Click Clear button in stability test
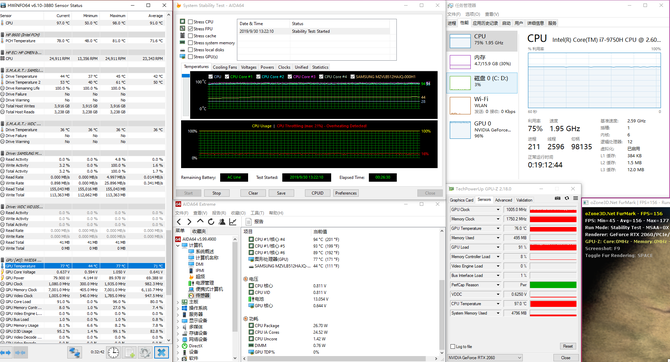 click(253, 193)
